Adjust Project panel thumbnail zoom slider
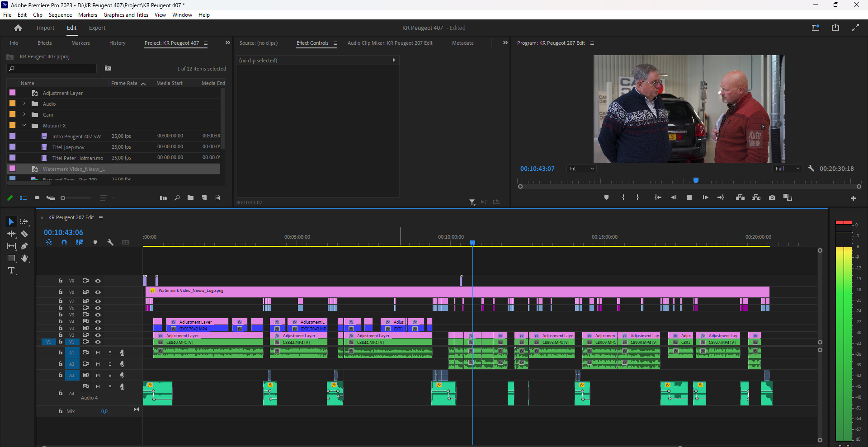The image size is (868, 447). tap(63, 198)
